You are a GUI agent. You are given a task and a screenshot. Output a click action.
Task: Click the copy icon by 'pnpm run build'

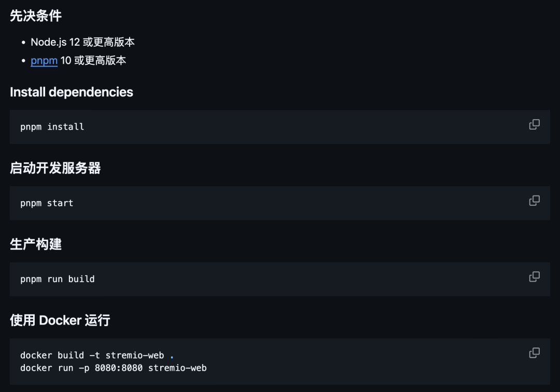pos(534,276)
